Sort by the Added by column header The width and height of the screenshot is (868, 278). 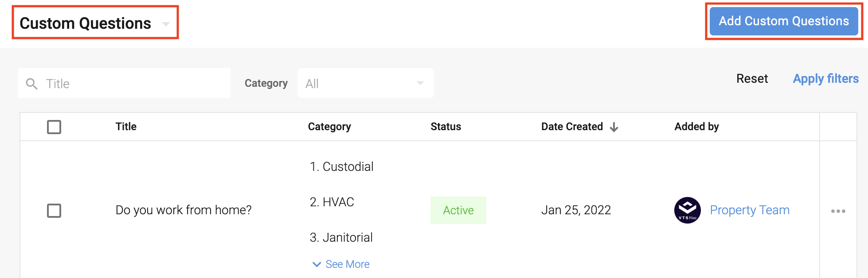(x=696, y=127)
